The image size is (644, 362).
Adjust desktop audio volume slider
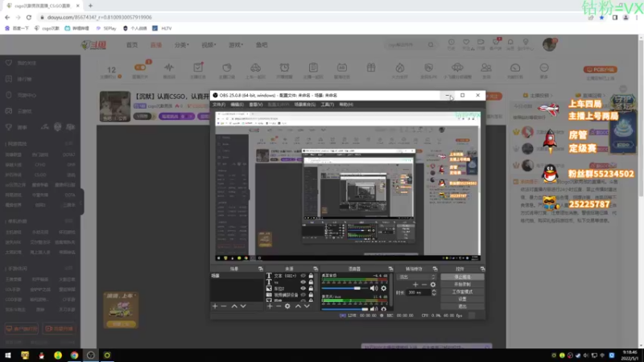[x=345, y=289]
